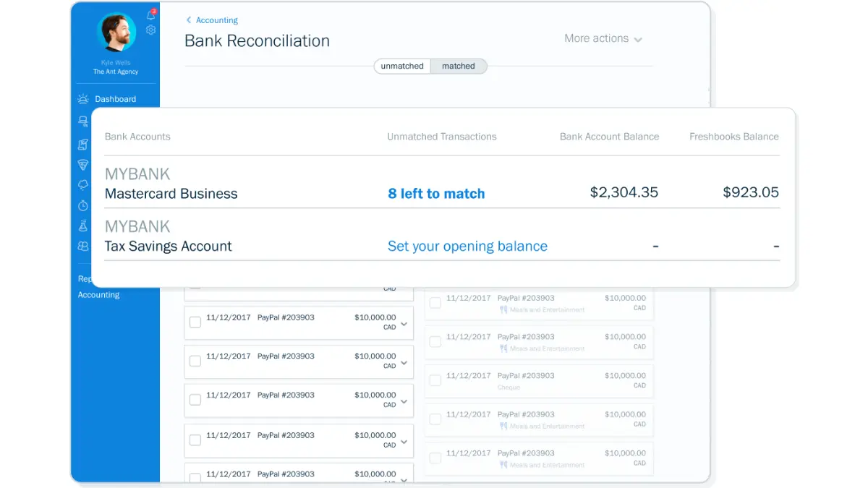
Task: Open the pizza slice icon in sidebar
Action: click(83, 165)
